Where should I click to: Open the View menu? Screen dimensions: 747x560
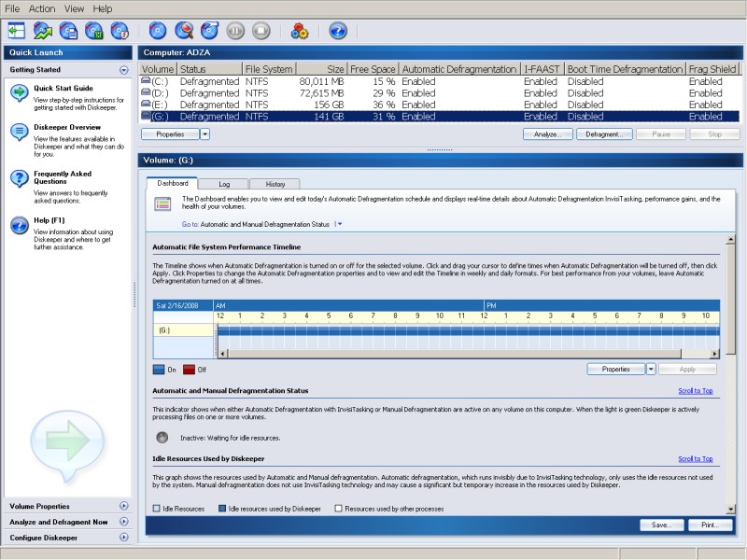(x=75, y=8)
